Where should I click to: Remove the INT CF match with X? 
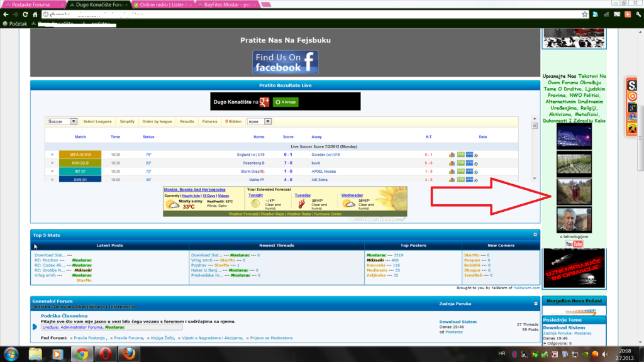(x=52, y=171)
